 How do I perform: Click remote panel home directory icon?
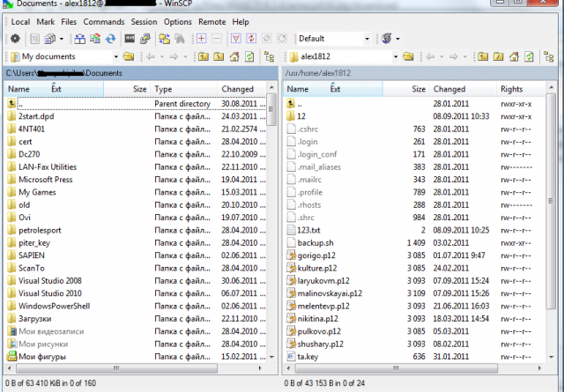click(514, 56)
